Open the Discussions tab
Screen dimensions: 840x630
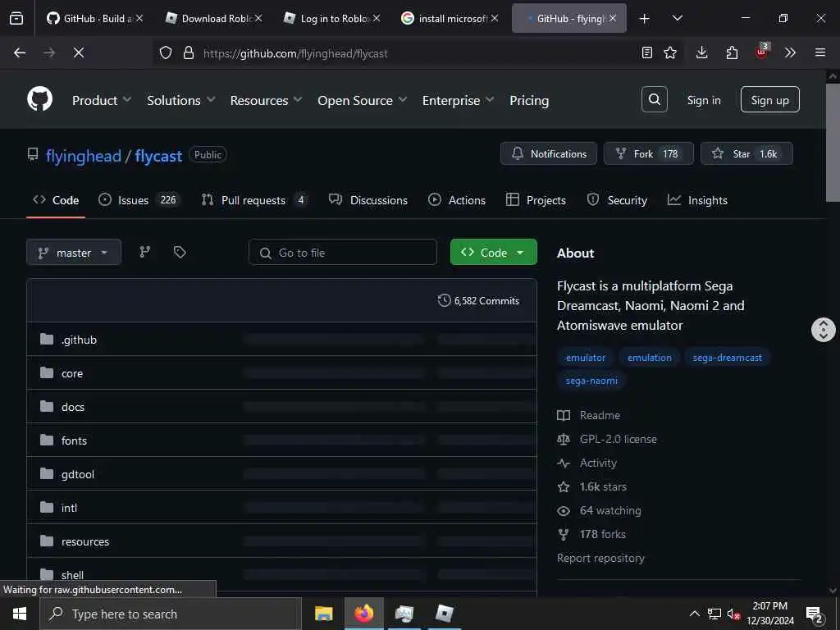pos(368,200)
